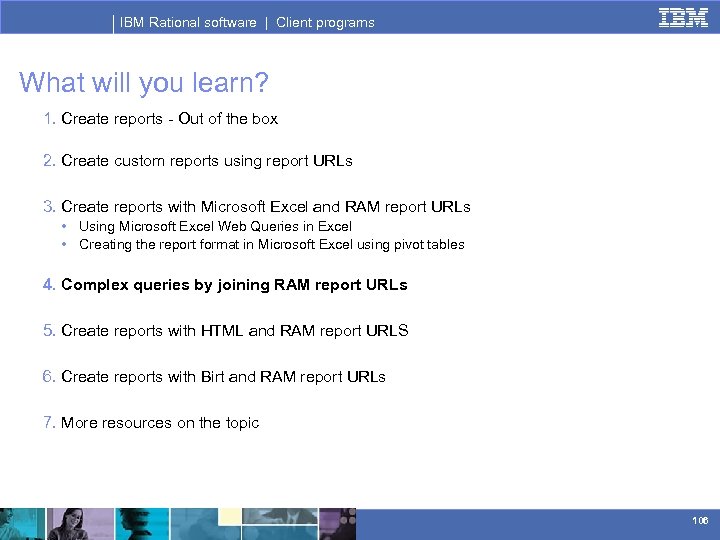Click 'Using Microsoft Excel Web Queries in Excel' bullet
Viewport: 720px width, 540px height.
pos(215,226)
